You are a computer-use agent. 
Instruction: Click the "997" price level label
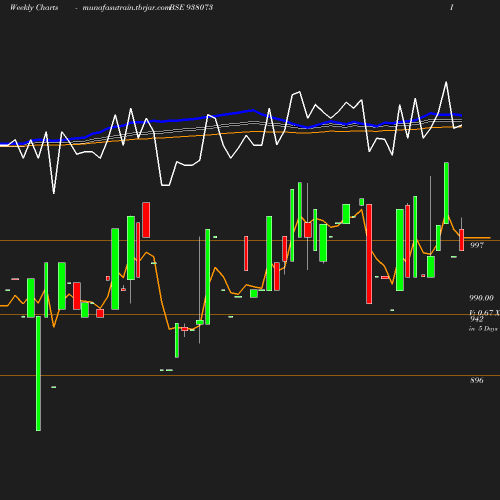pyautogui.click(x=477, y=245)
